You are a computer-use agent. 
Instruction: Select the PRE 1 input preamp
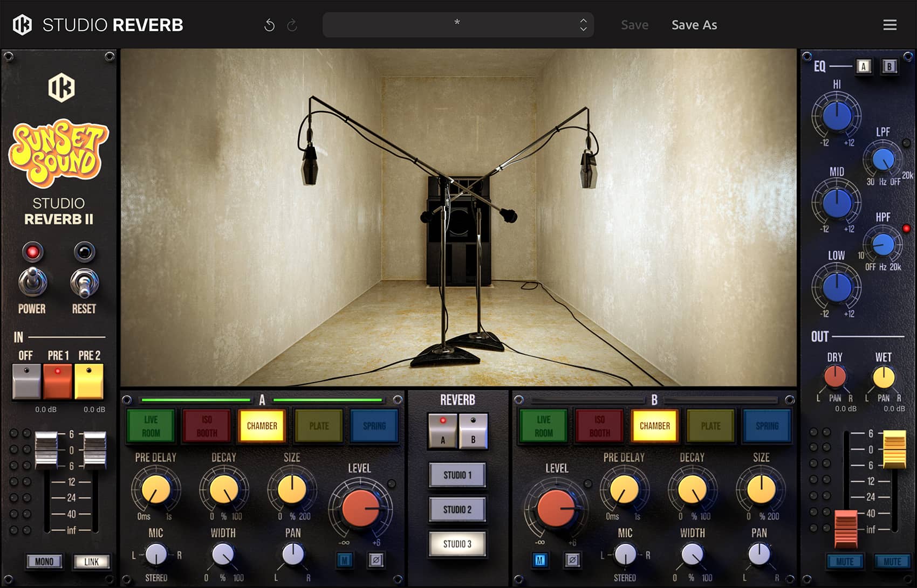(x=58, y=381)
